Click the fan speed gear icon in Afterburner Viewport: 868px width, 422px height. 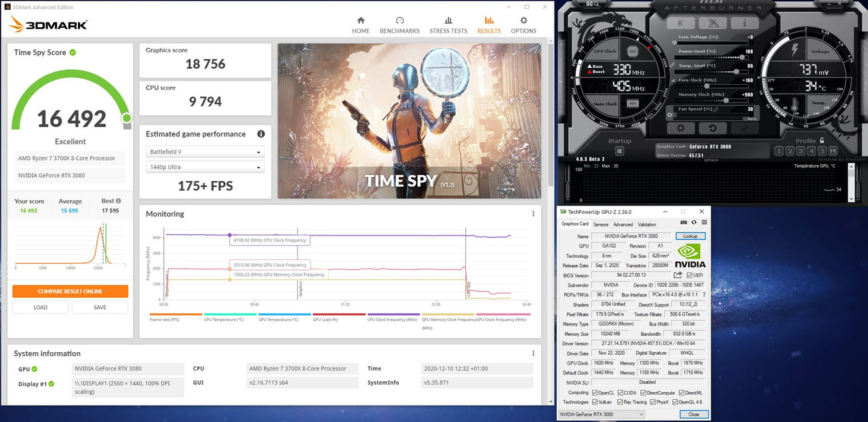pos(671,115)
